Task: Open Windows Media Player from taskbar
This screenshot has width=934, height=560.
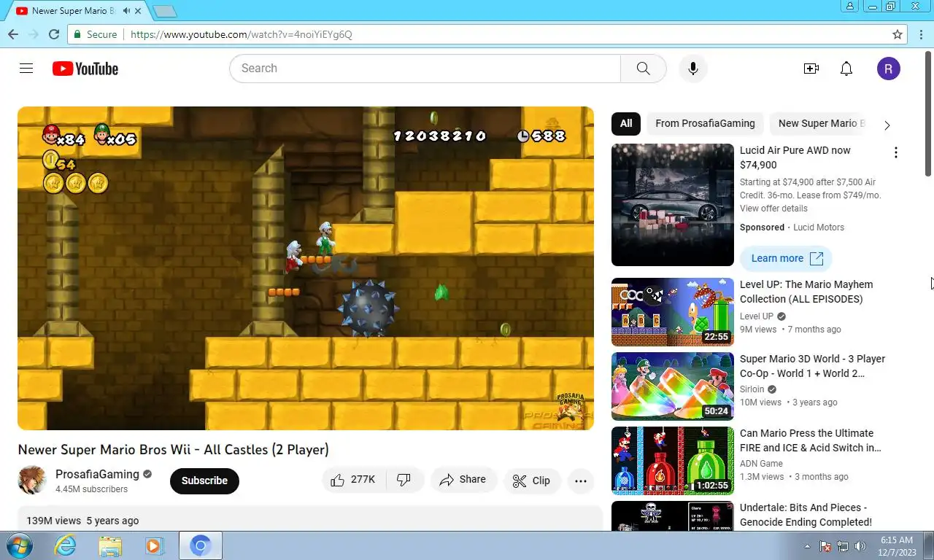Action: (153, 545)
